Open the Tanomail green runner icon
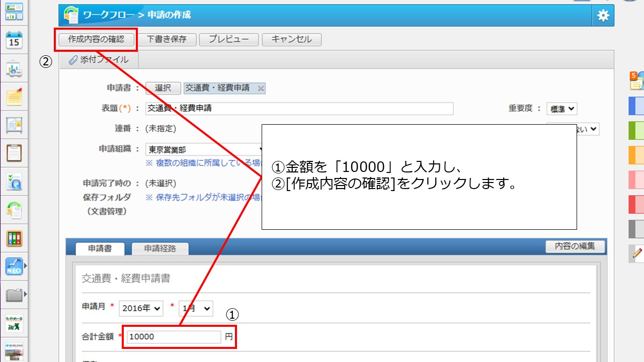The image size is (644, 362). click(14, 324)
